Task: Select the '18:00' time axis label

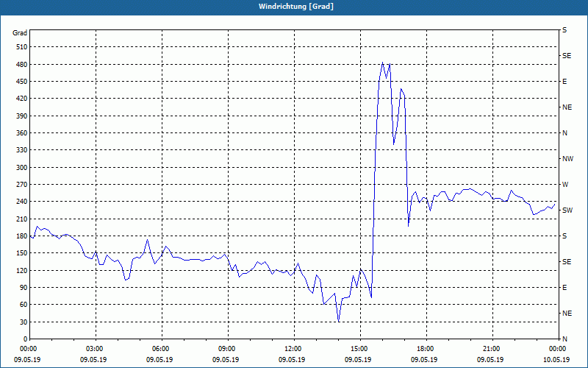Action: (x=426, y=349)
